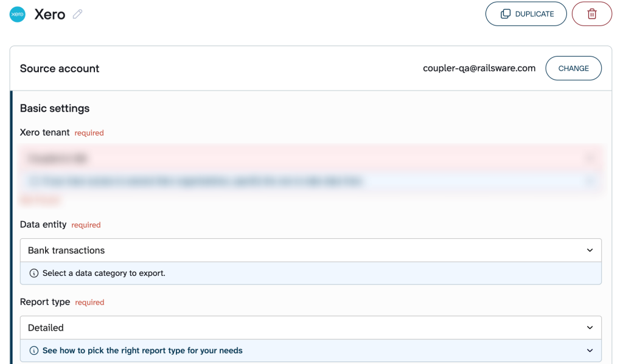Edit the integration name using the pencil icon
This screenshot has height=364, width=623.
(77, 14)
